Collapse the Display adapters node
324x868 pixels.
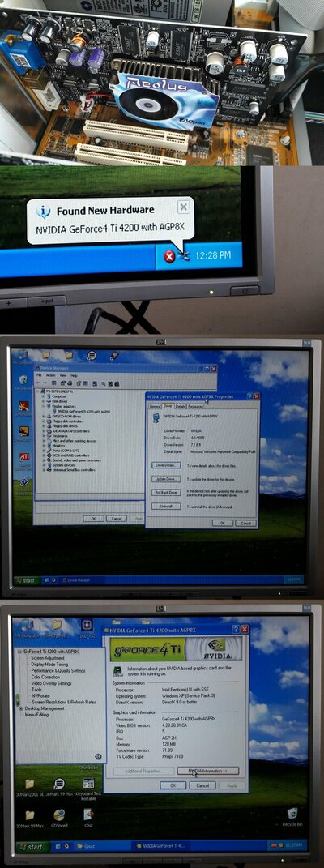tap(43, 406)
